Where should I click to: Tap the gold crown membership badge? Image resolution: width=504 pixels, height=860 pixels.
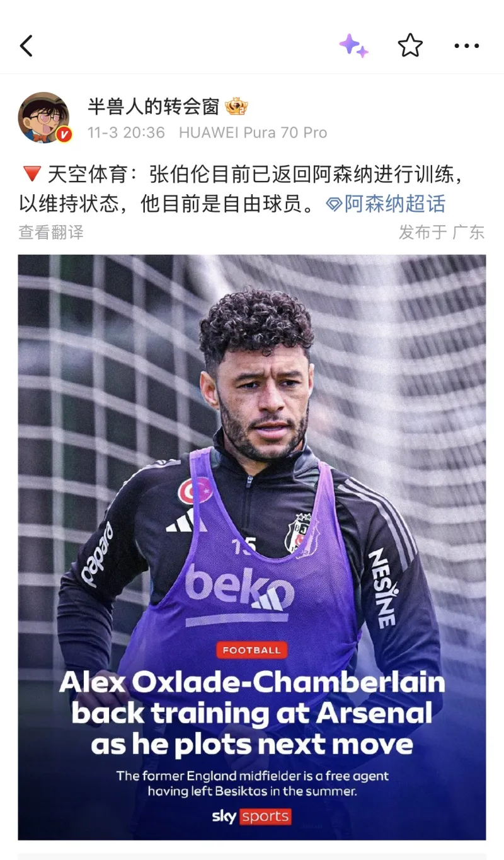[x=236, y=107]
